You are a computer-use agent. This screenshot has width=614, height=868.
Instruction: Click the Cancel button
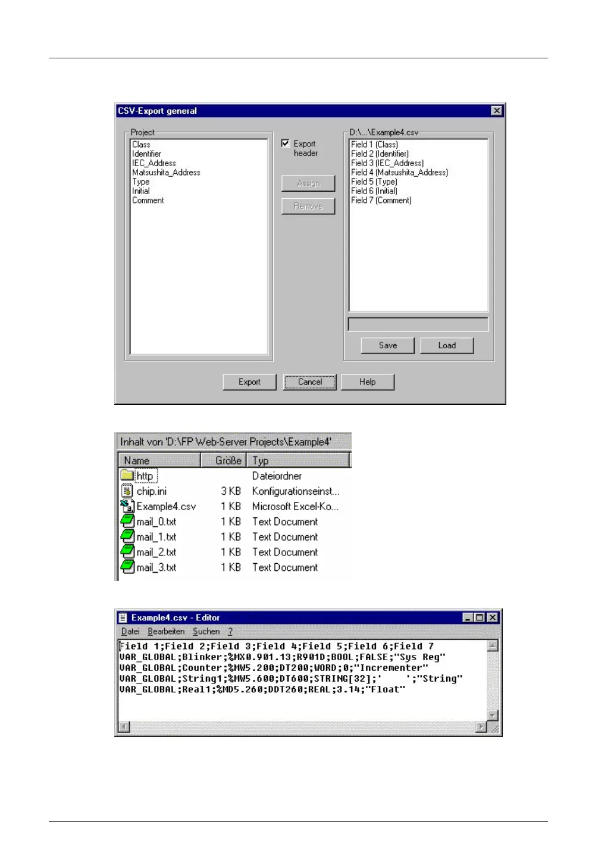coord(310,382)
